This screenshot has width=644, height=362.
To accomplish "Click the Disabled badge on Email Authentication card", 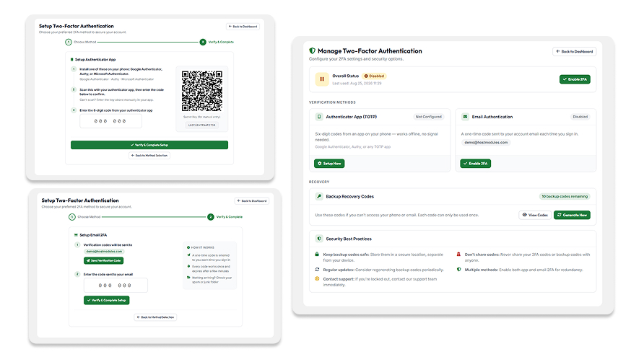I will point(580,117).
